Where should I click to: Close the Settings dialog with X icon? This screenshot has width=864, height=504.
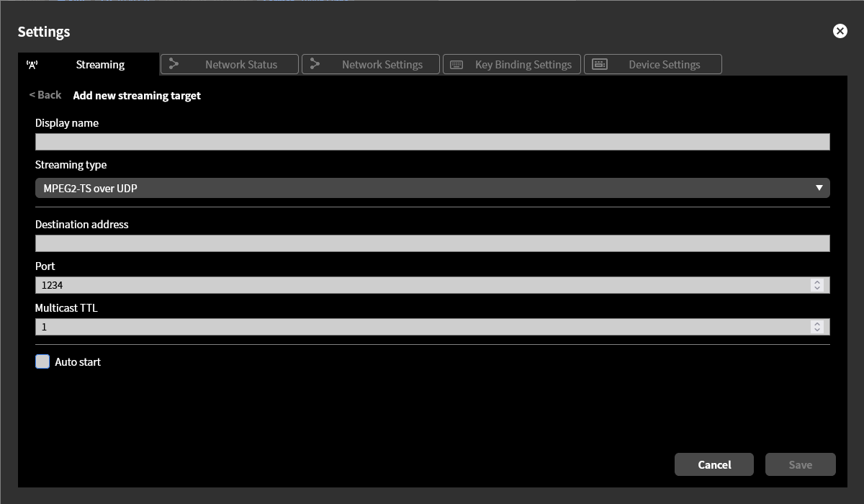(x=840, y=31)
